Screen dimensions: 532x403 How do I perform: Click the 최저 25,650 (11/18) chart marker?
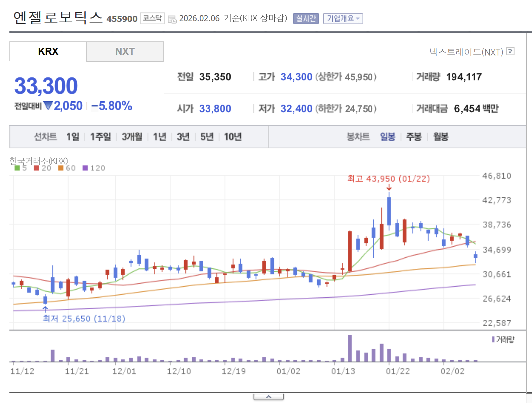pyautogui.click(x=84, y=319)
